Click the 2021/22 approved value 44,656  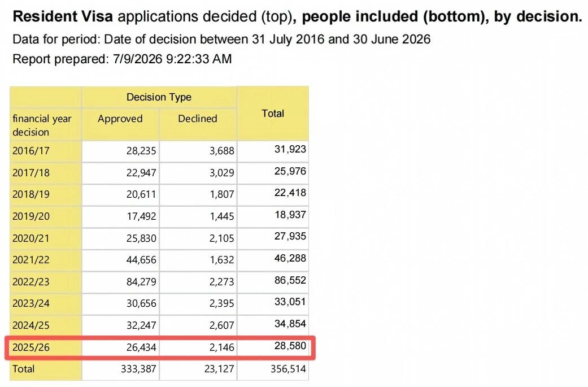(x=141, y=260)
